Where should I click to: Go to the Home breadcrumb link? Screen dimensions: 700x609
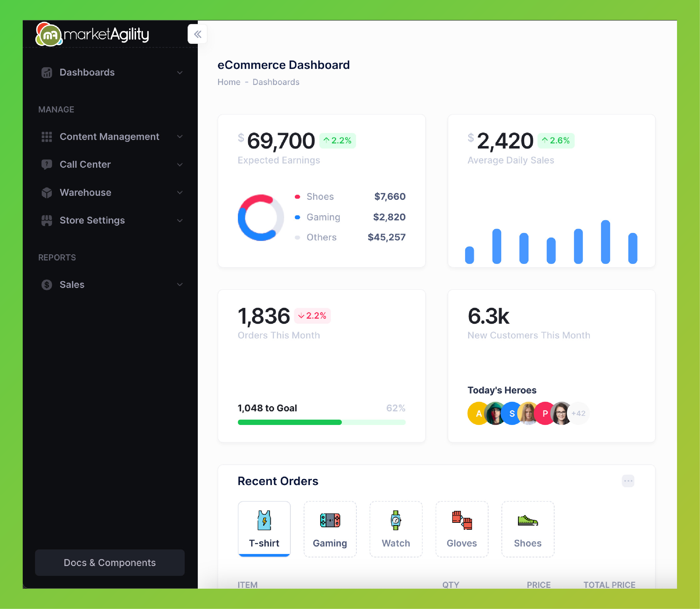[x=229, y=82]
